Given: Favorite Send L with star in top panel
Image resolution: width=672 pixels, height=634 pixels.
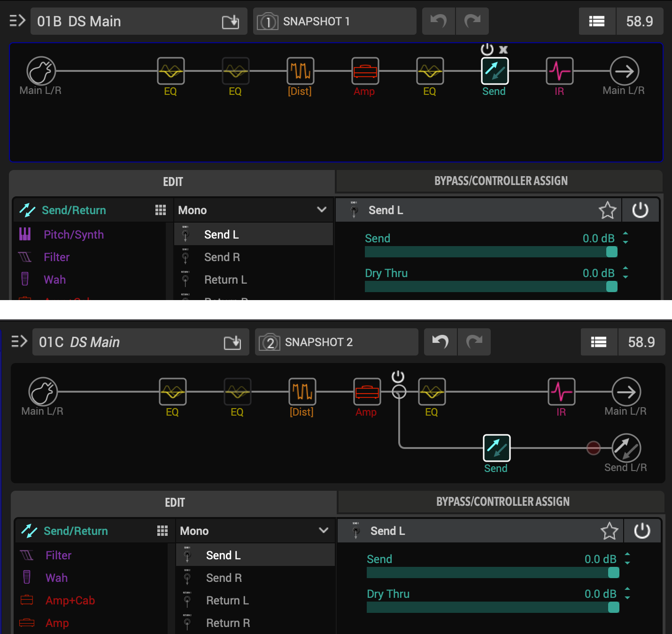Looking at the screenshot, I should click(x=607, y=210).
